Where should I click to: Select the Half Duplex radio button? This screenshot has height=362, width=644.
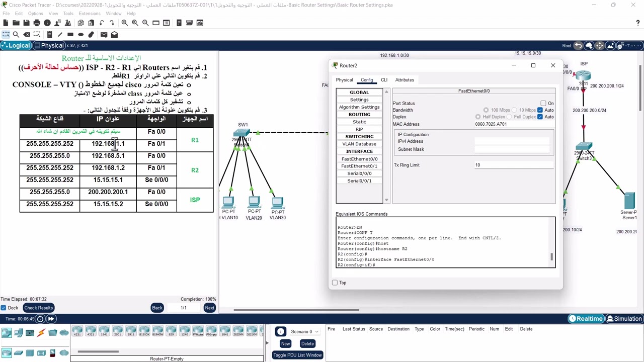tap(478, 117)
